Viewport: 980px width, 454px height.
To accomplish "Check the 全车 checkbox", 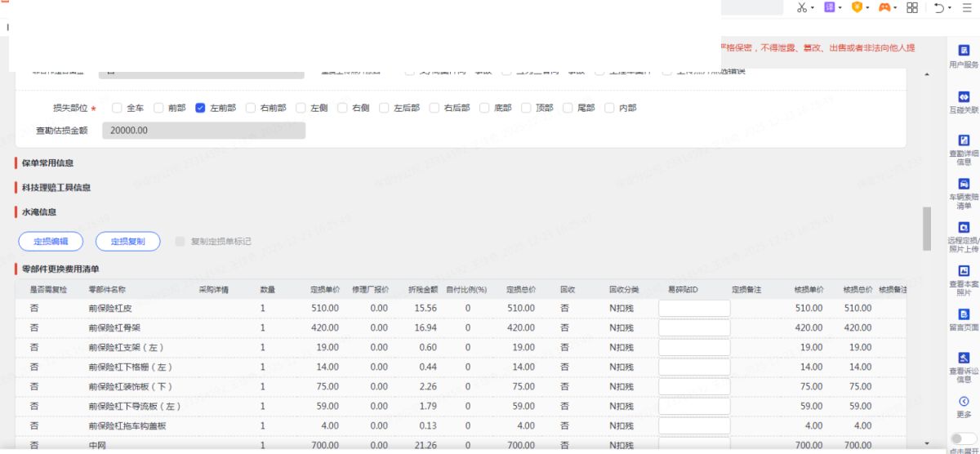I will pos(117,108).
